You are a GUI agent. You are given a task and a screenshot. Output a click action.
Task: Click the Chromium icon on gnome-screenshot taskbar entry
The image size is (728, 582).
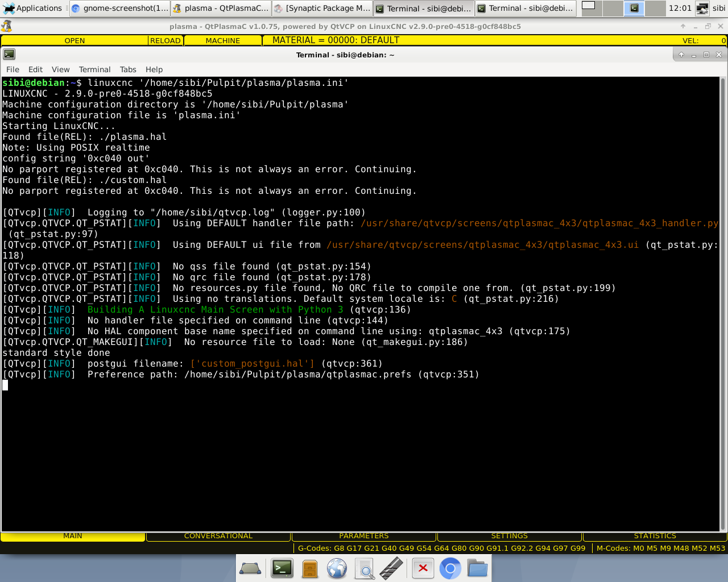click(x=76, y=9)
